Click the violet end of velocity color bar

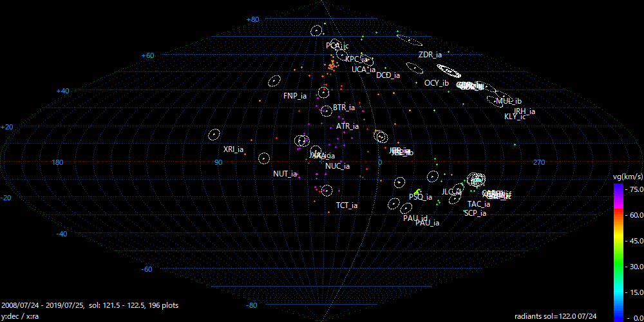(x=618, y=188)
